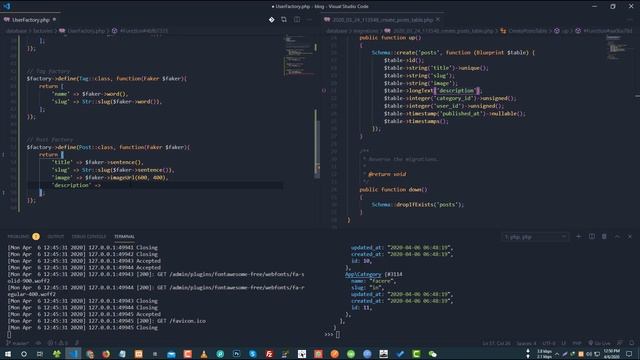The image size is (640, 360).
Task: Click the Go Live button in status bar
Action: 600,343
